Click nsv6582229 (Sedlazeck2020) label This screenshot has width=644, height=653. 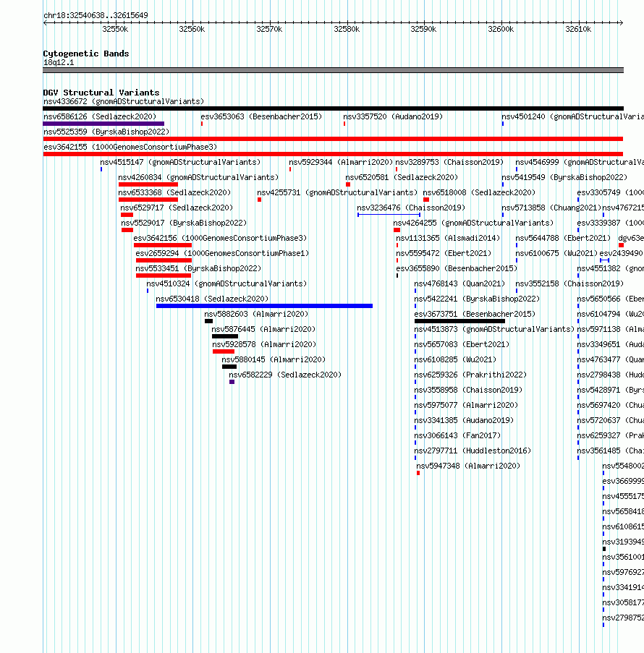pyautogui.click(x=285, y=375)
